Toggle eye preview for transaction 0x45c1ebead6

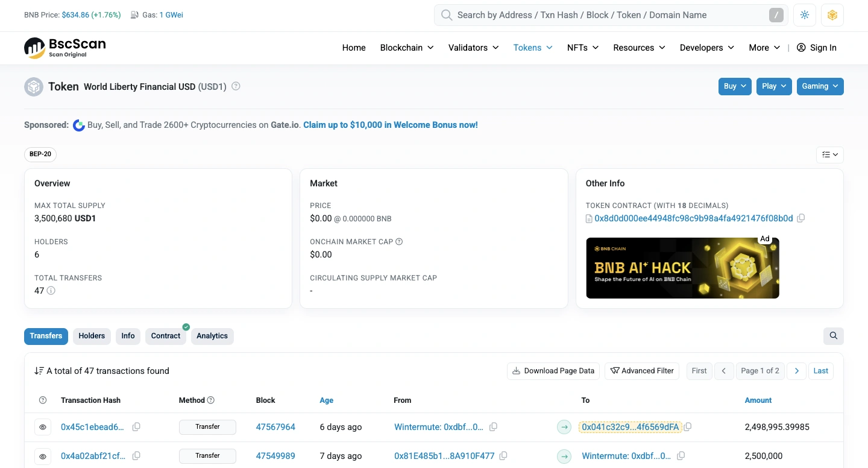(43, 427)
